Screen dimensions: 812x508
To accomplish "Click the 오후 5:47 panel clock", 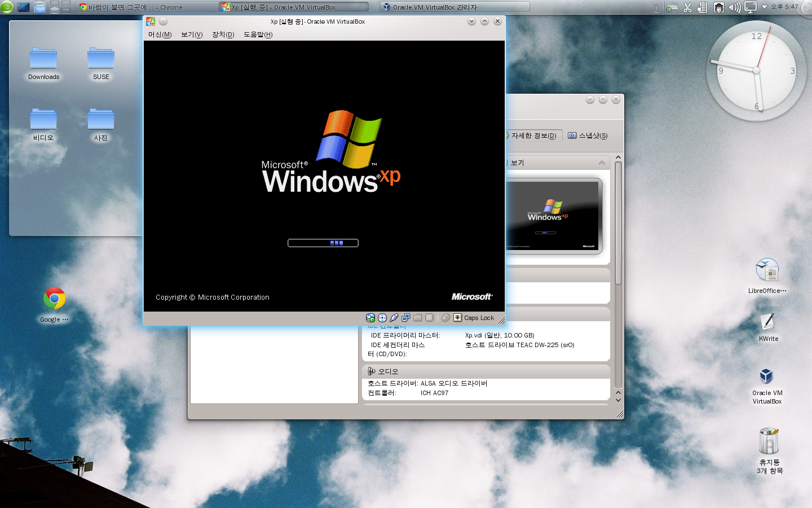I will [785, 7].
